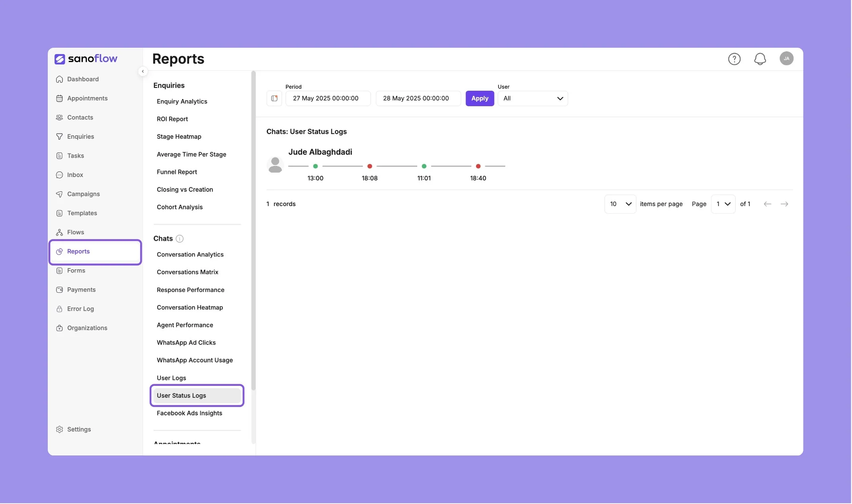This screenshot has height=504, width=852.
Task: Select User Status Logs report
Action: click(197, 395)
